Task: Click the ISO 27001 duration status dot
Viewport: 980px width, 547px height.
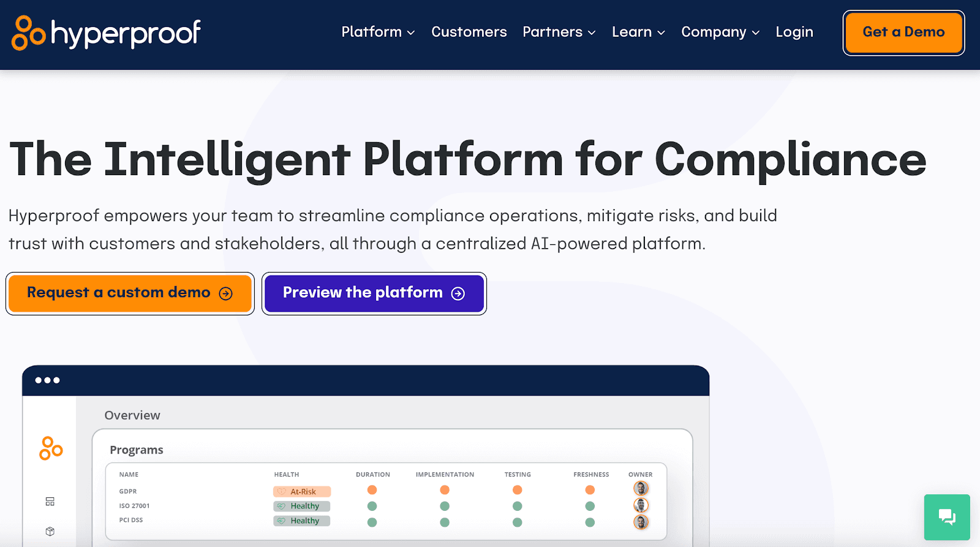Action: (x=372, y=506)
